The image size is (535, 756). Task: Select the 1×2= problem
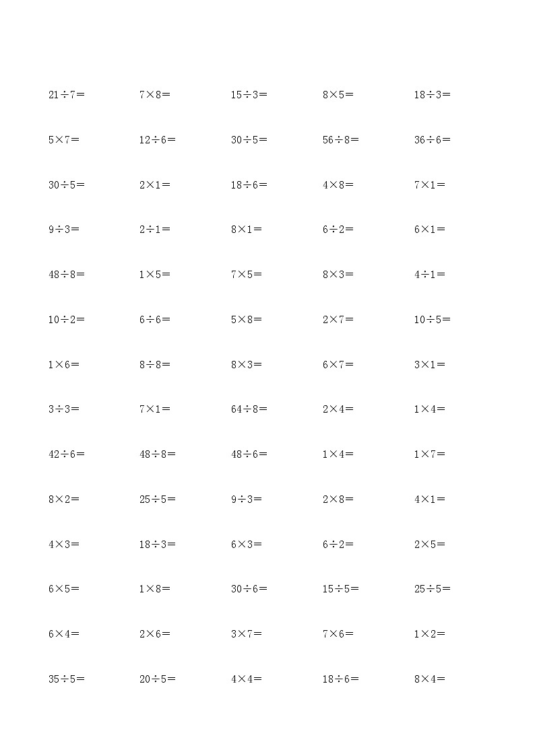point(430,634)
